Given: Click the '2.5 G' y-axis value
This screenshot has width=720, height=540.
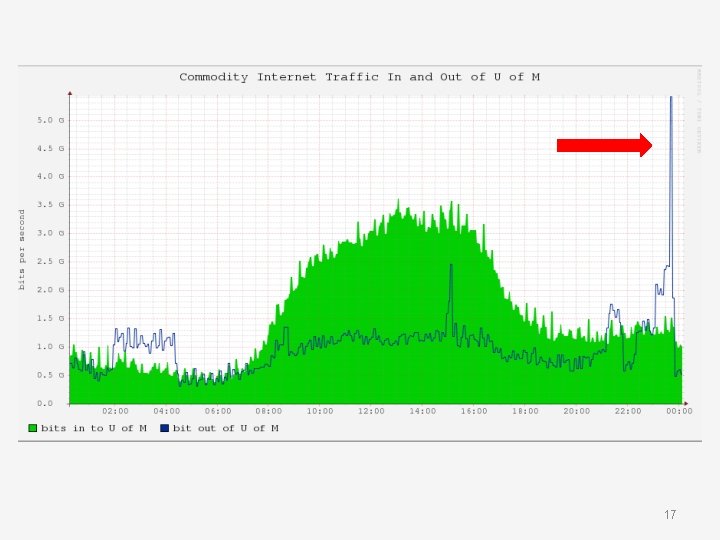Looking at the screenshot, I should (x=51, y=262).
